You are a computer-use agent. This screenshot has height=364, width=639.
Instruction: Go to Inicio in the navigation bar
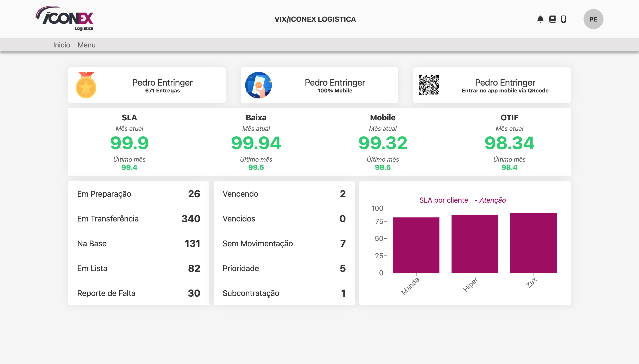[61, 45]
